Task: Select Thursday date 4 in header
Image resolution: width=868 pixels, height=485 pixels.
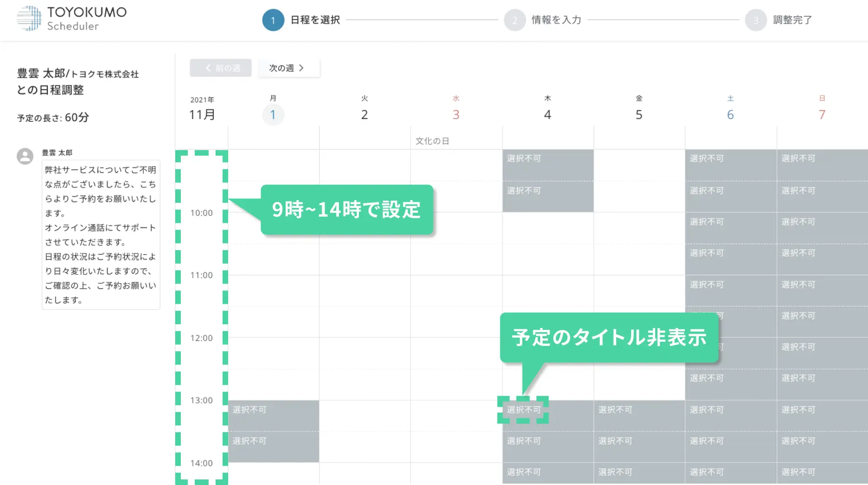Action: [x=548, y=114]
